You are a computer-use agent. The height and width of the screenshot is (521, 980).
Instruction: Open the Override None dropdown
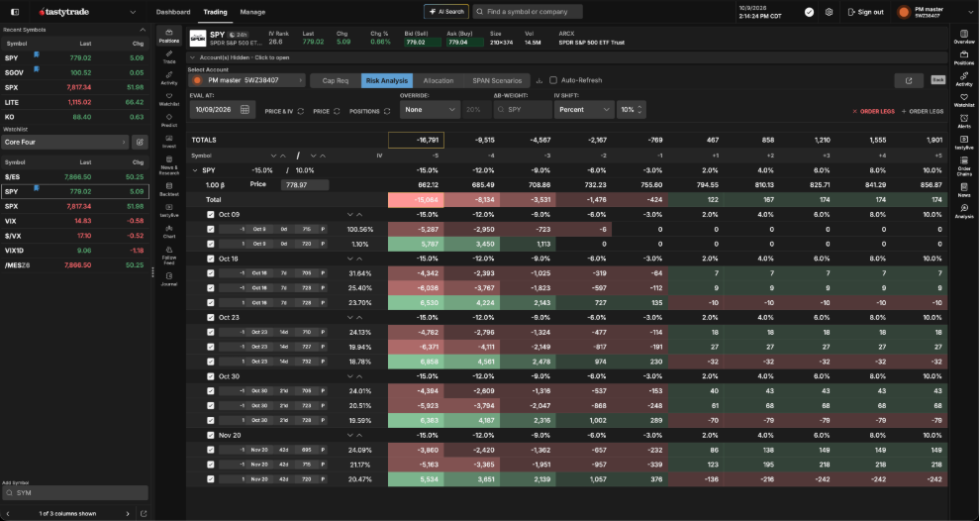pyautogui.click(x=430, y=110)
